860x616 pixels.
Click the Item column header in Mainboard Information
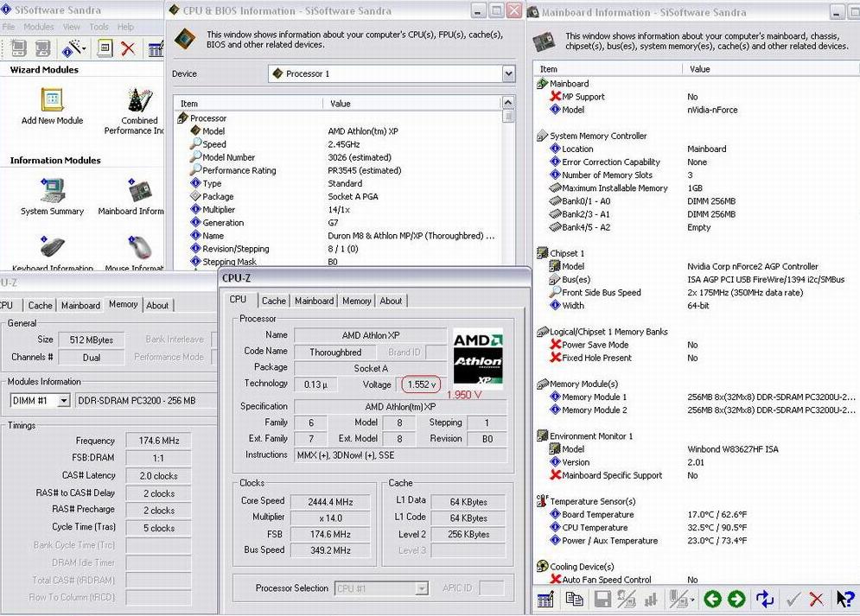(x=608, y=69)
